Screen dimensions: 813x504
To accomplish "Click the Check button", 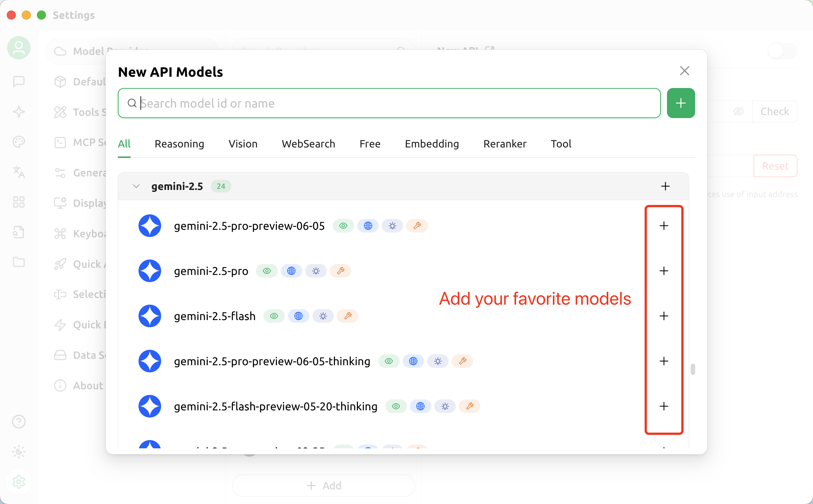I will 774,111.
